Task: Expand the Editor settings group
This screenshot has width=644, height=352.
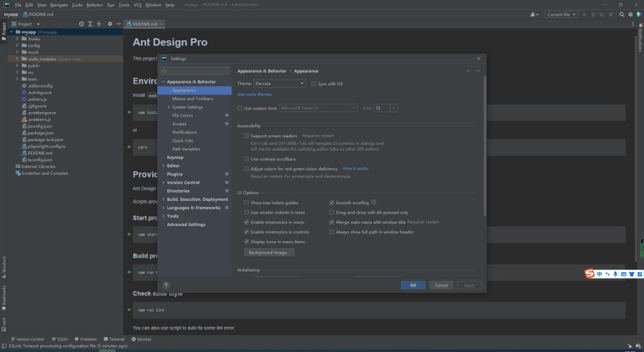Action: coord(164,166)
